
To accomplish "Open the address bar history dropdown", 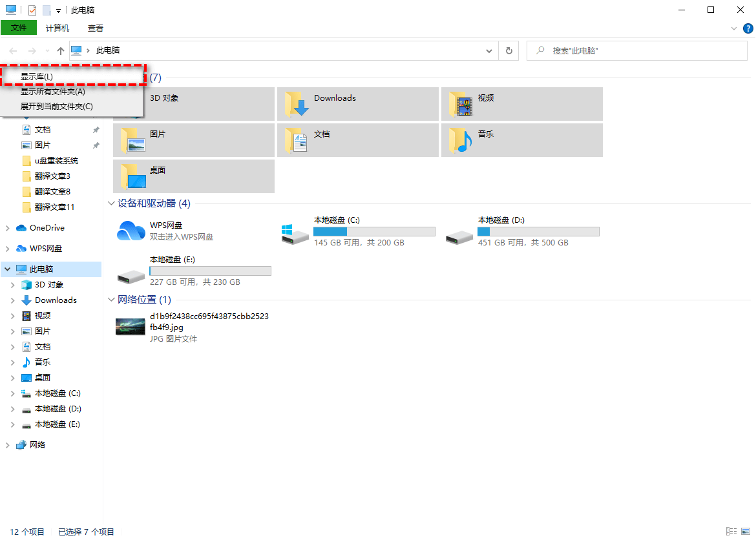I will [x=489, y=50].
